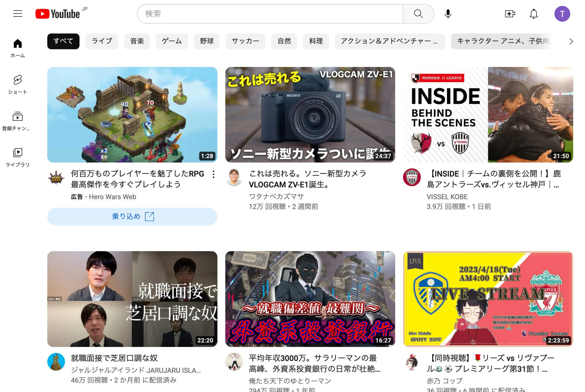Viewport: 585px width, 392px height.
Task: Select the ゲーム filter chip
Action: (x=172, y=41)
